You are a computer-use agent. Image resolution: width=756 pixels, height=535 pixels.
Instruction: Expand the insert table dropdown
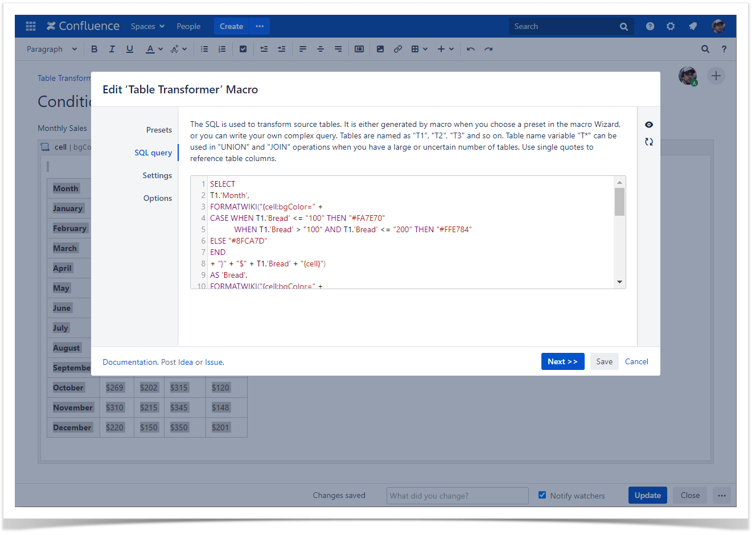425,49
